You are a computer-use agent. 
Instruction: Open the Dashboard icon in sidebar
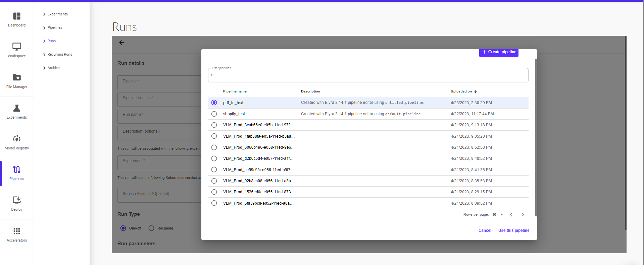17,16
